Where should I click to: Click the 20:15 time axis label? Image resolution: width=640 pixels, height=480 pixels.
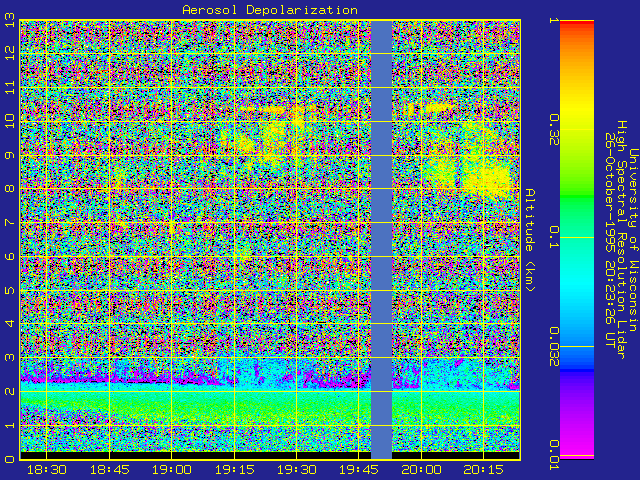tap(483, 470)
